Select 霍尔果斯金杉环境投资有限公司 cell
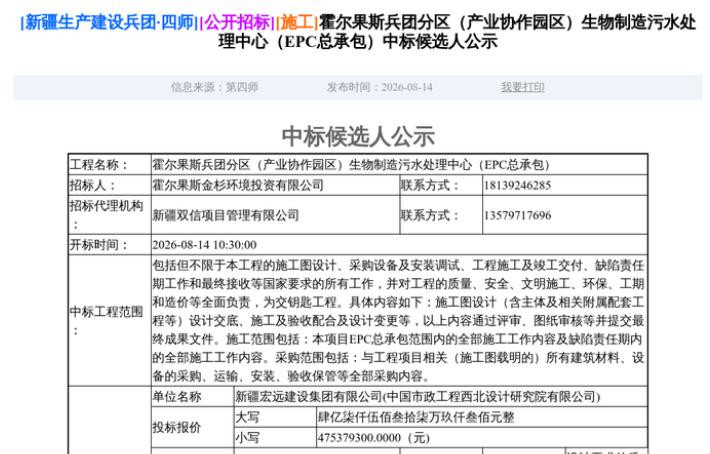Image resolution: width=710 pixels, height=454 pixels. [x=275, y=185]
